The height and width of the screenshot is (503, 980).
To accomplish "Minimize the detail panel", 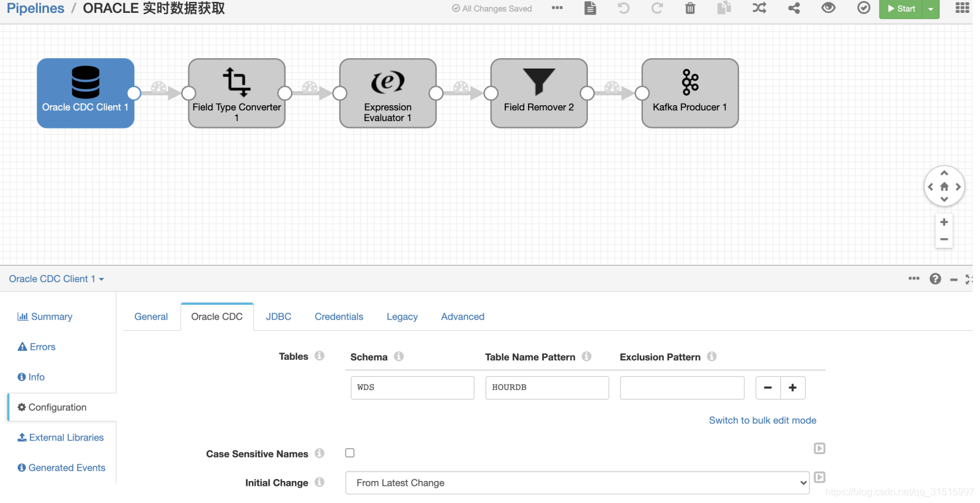I will click(954, 280).
